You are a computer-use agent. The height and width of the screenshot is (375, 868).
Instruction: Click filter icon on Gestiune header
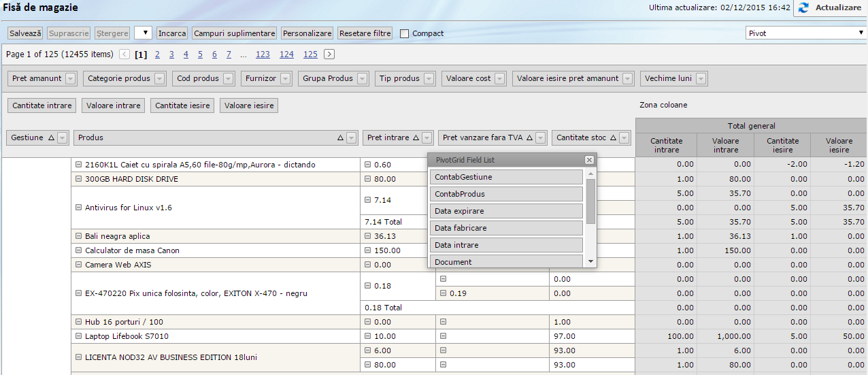(63, 138)
